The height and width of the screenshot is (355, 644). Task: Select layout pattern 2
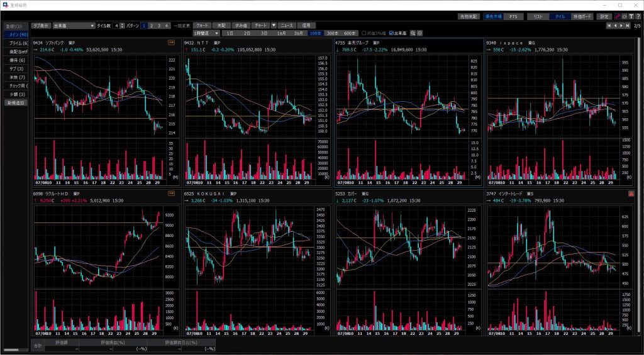(x=152, y=26)
